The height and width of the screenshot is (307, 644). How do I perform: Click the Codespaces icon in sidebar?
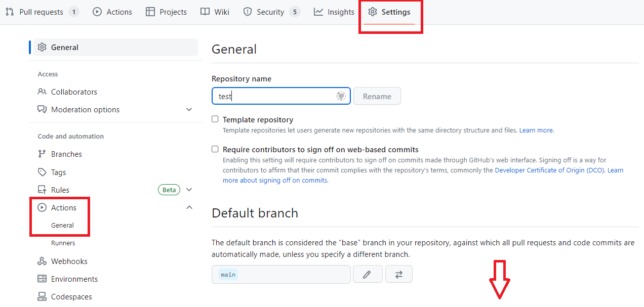(x=42, y=297)
